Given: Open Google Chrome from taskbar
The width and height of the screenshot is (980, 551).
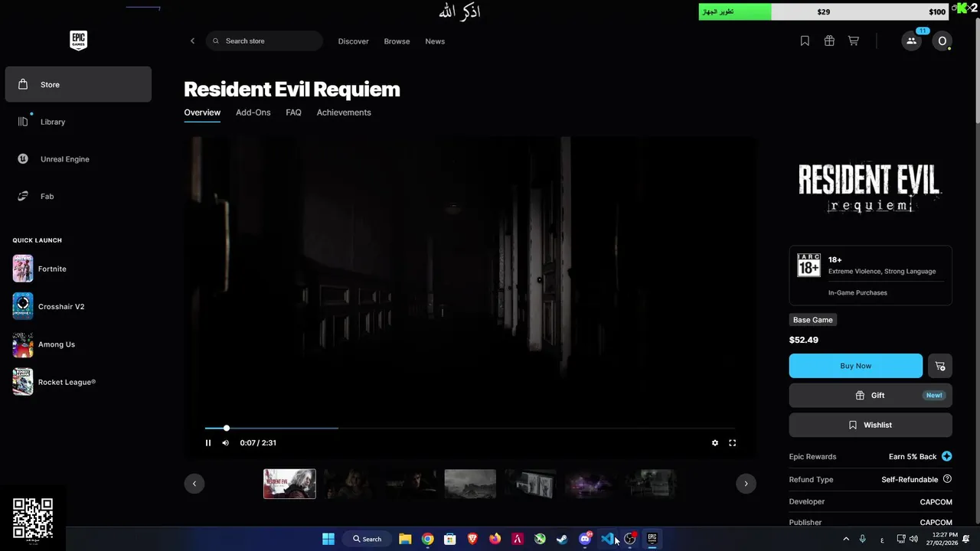Looking at the screenshot, I should point(427,539).
